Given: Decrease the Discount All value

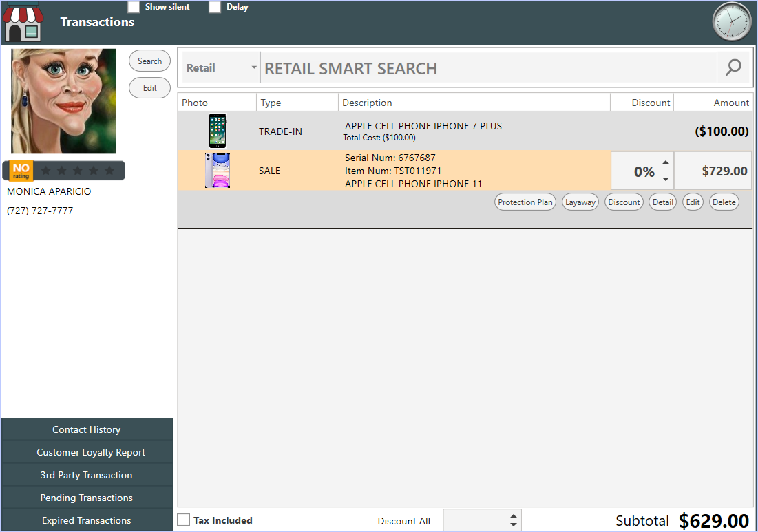Looking at the screenshot, I should click(x=514, y=524).
